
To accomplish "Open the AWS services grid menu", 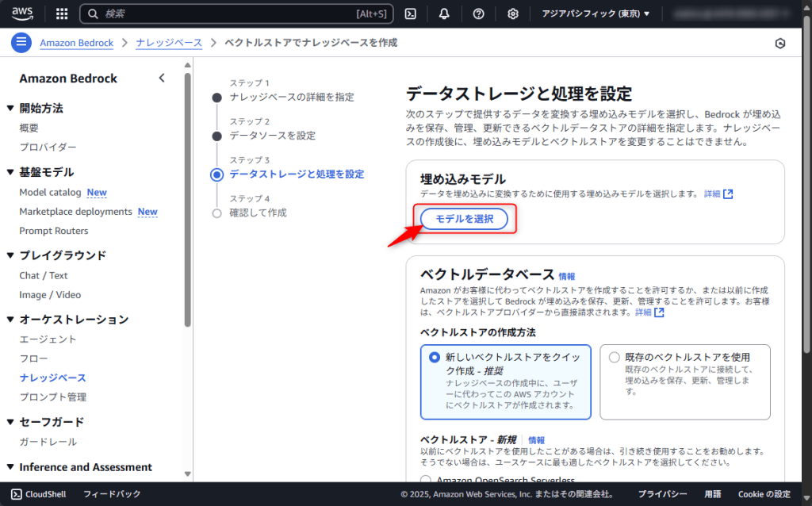I will (x=62, y=14).
